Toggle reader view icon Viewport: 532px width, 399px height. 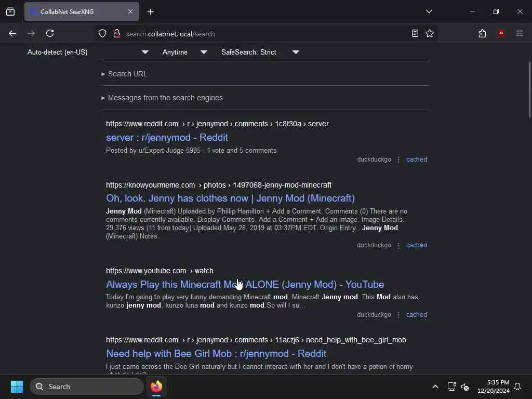(415, 33)
